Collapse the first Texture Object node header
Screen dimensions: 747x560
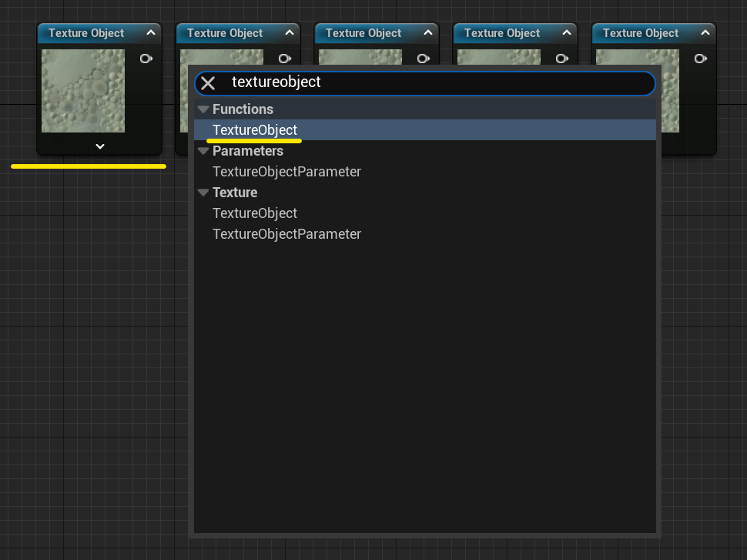(x=151, y=33)
